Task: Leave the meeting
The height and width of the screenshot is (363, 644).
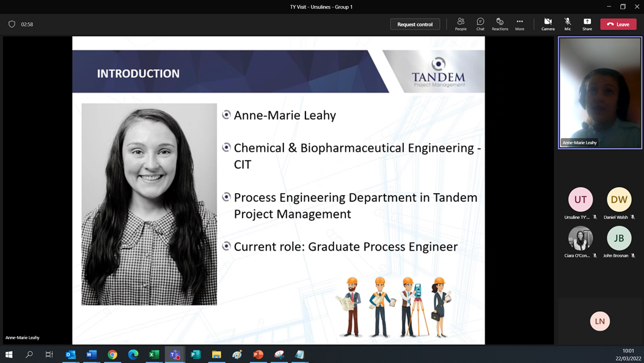Action: pyautogui.click(x=618, y=24)
